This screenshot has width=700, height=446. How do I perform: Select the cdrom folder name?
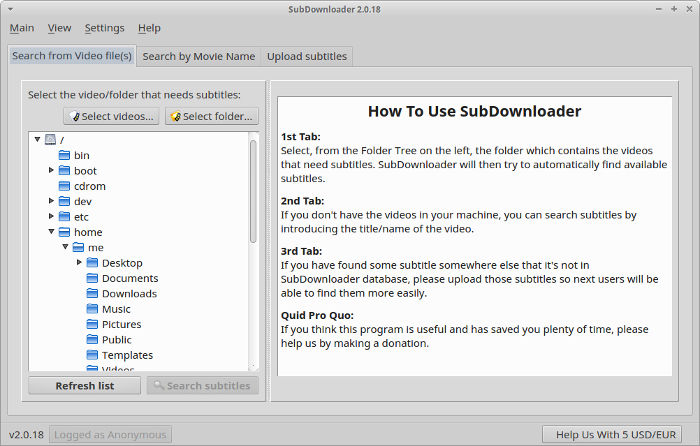pyautogui.click(x=90, y=186)
